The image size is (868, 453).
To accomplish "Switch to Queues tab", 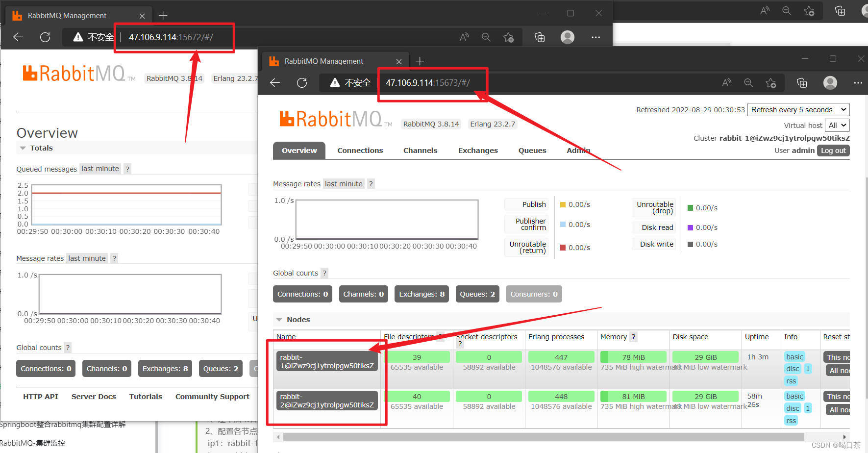I will pyautogui.click(x=532, y=151).
